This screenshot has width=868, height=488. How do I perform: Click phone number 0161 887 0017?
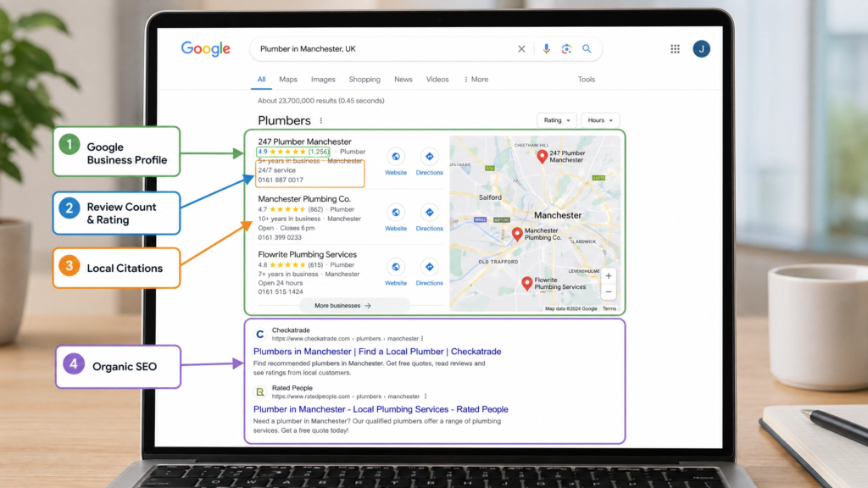click(281, 180)
